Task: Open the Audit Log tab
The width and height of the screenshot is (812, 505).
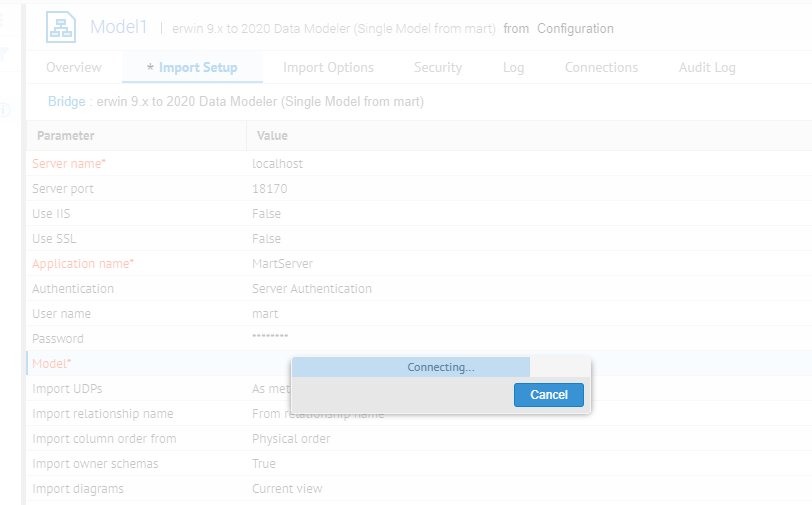Action: [707, 68]
